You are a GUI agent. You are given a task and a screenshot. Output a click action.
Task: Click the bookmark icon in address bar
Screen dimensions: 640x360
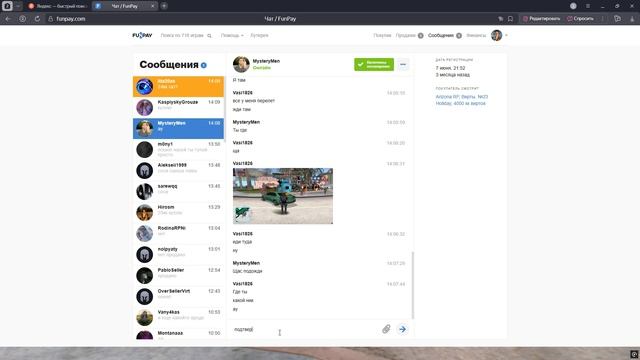tap(510, 19)
